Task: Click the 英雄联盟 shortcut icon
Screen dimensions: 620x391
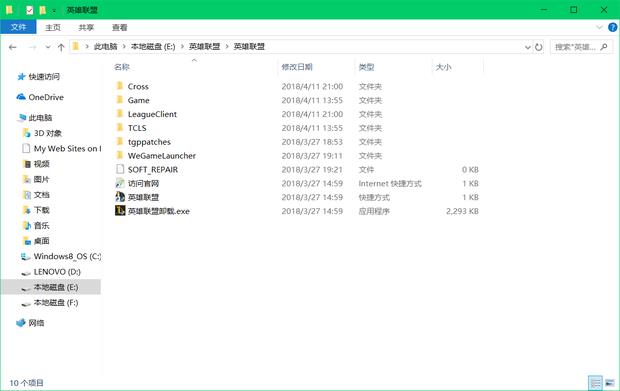Action: coord(120,197)
